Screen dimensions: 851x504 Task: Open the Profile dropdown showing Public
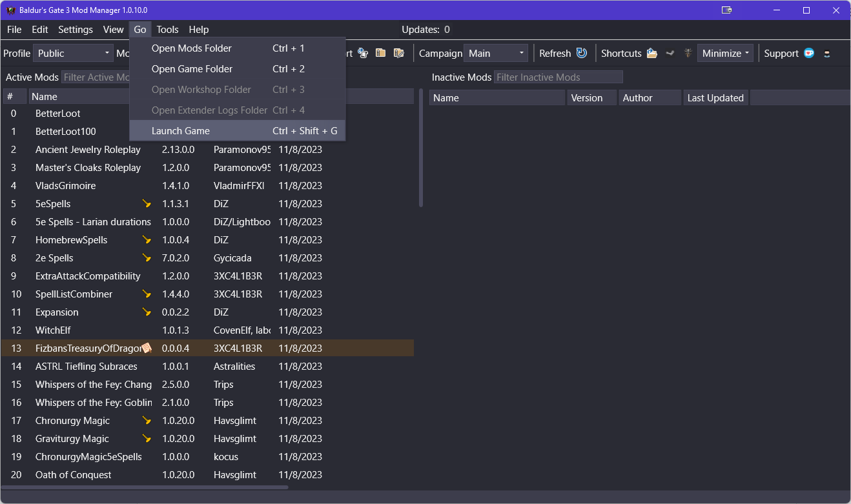pos(74,54)
